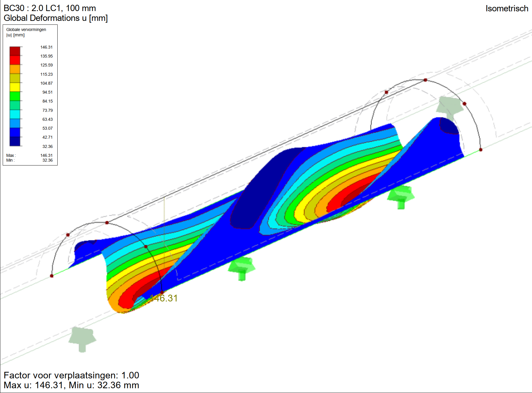Select the cyan legend color band
Screen dimensions: 532x393
(x=15, y=114)
